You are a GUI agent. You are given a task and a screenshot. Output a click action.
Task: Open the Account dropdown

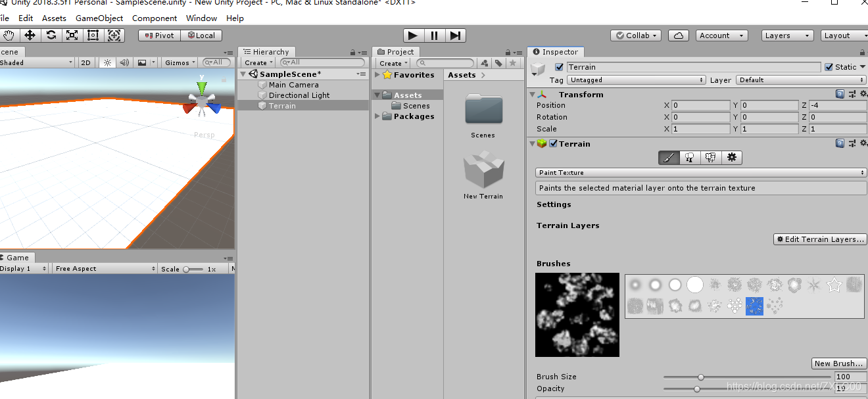tap(721, 35)
